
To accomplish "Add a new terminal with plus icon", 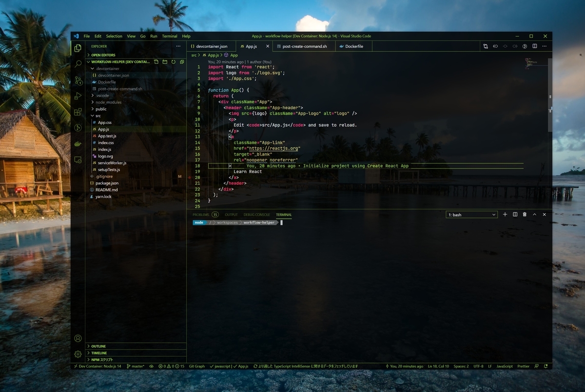I will [x=505, y=215].
